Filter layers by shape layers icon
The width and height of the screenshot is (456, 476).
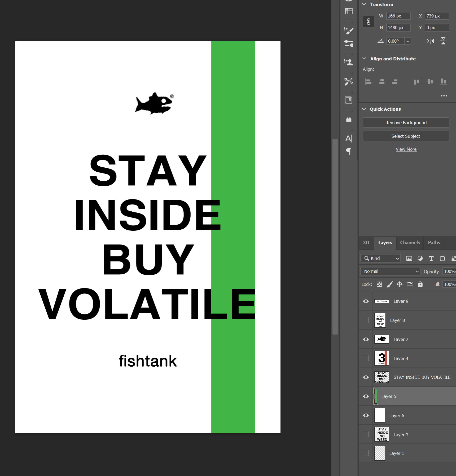442,258
